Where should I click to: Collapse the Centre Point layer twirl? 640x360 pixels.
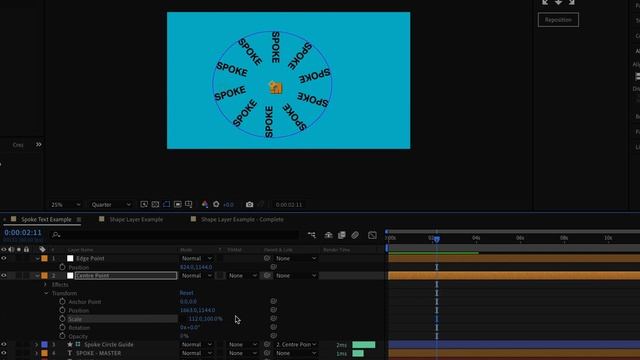tap(37, 276)
